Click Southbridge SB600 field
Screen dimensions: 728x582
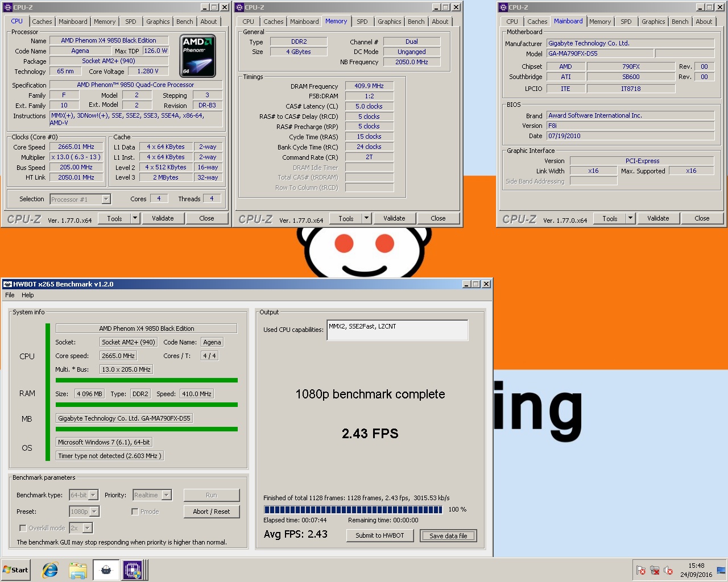(631, 77)
